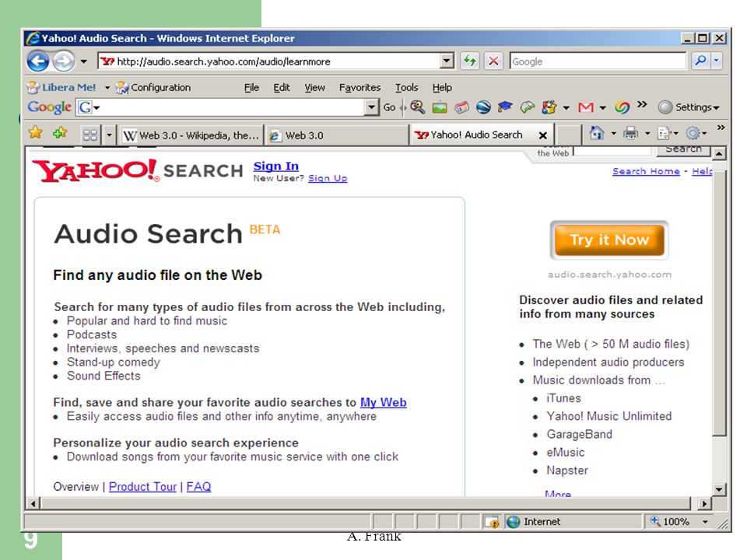Click the empty New Tab button
The height and width of the screenshot is (560, 747).
pos(568,135)
